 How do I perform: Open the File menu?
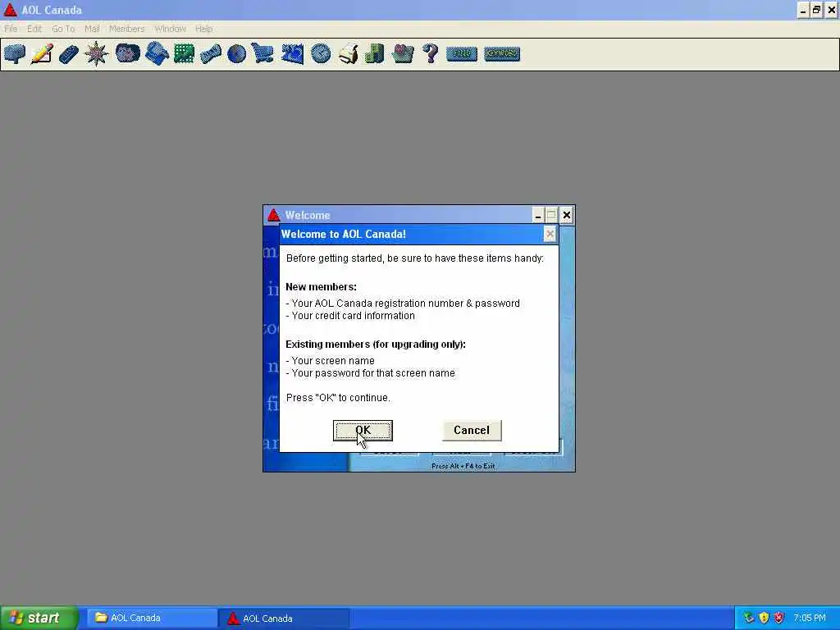[x=11, y=29]
